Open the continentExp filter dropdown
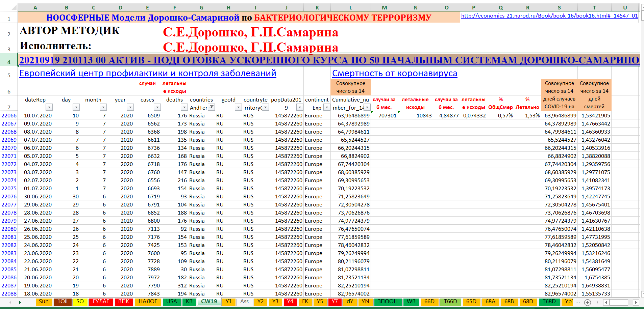This screenshot has height=309, width=644. point(326,107)
